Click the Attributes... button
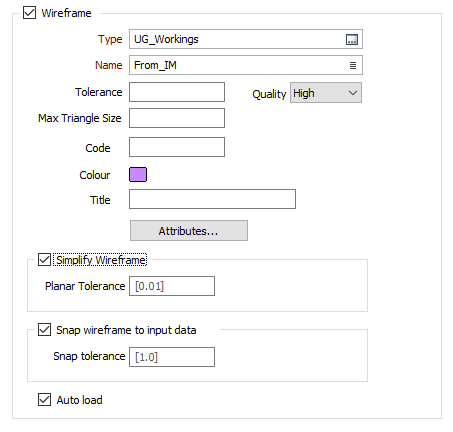The height and width of the screenshot is (432, 453). 189,230
